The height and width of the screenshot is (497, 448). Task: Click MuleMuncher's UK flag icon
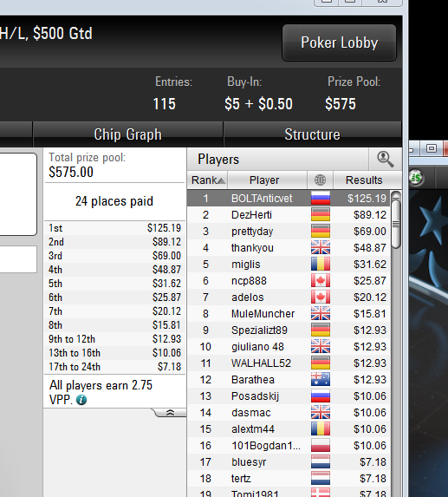click(321, 314)
